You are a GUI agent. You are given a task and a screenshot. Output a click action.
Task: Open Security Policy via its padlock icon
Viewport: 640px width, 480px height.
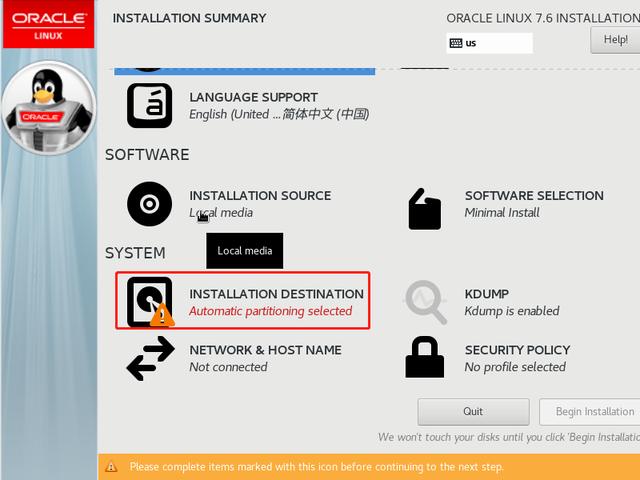click(424, 357)
